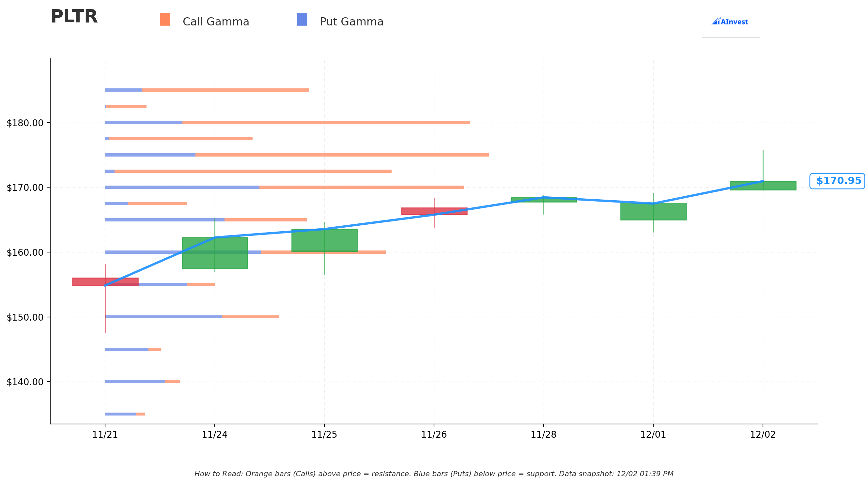The width and height of the screenshot is (868, 484).
Task: Select the green 12/01 candlestick body
Action: (653, 212)
